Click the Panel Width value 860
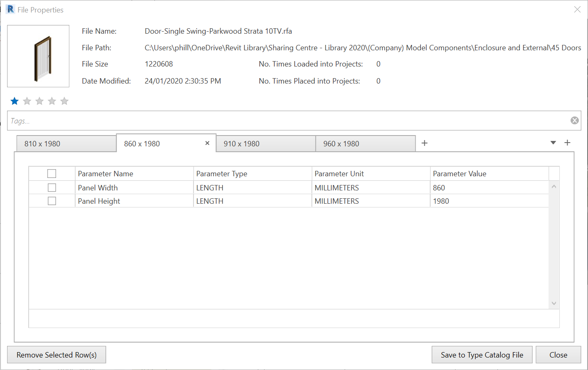This screenshot has width=588, height=370. (489, 187)
